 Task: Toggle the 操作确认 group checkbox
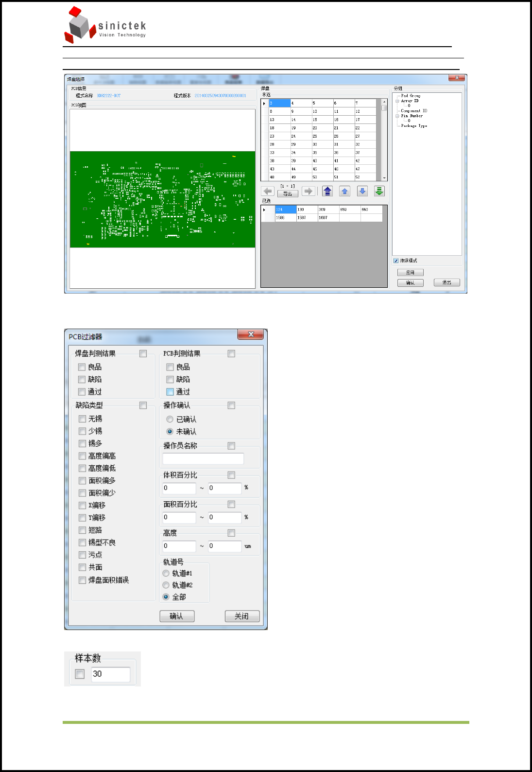(x=231, y=405)
